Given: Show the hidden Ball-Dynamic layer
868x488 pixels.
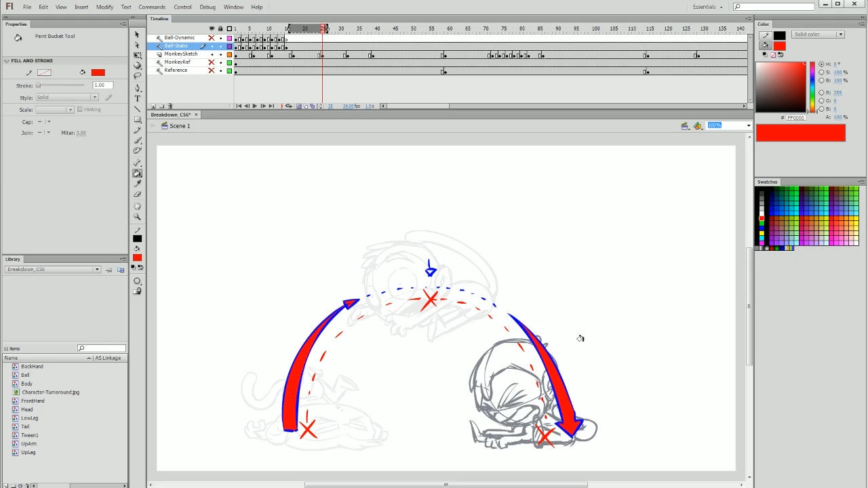Looking at the screenshot, I should (x=212, y=38).
